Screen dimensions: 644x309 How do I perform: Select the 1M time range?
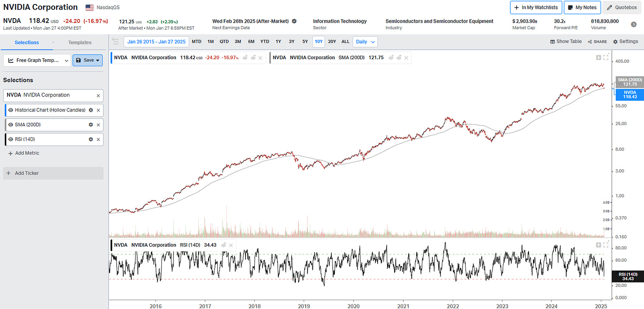[211, 42]
